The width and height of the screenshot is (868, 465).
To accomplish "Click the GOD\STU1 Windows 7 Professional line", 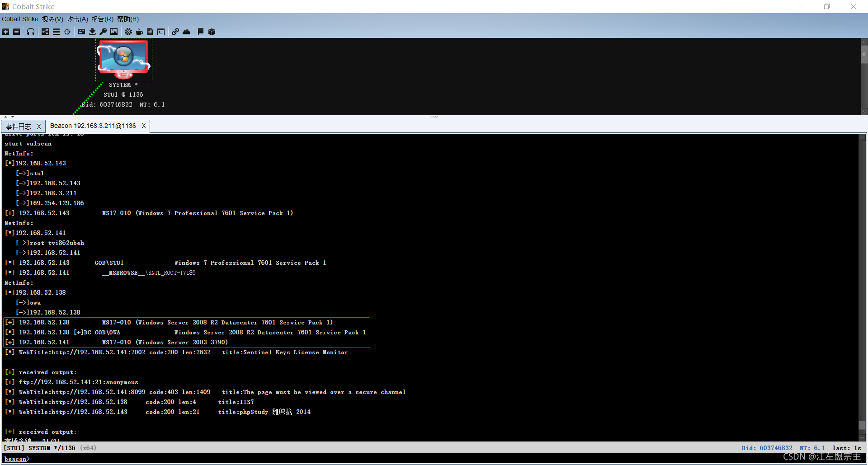I will click(x=165, y=263).
